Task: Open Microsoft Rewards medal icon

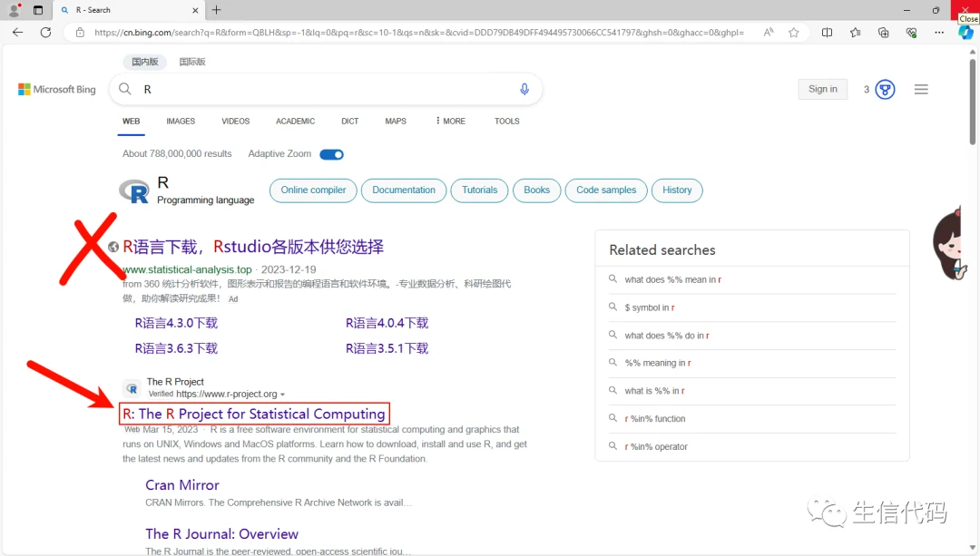Action: coord(885,89)
